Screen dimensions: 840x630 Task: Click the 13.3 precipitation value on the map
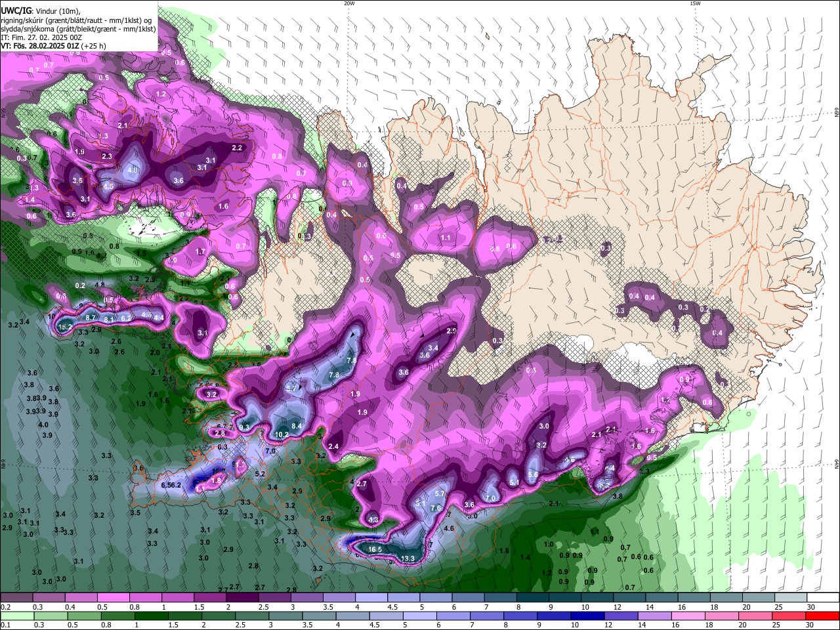408,558
